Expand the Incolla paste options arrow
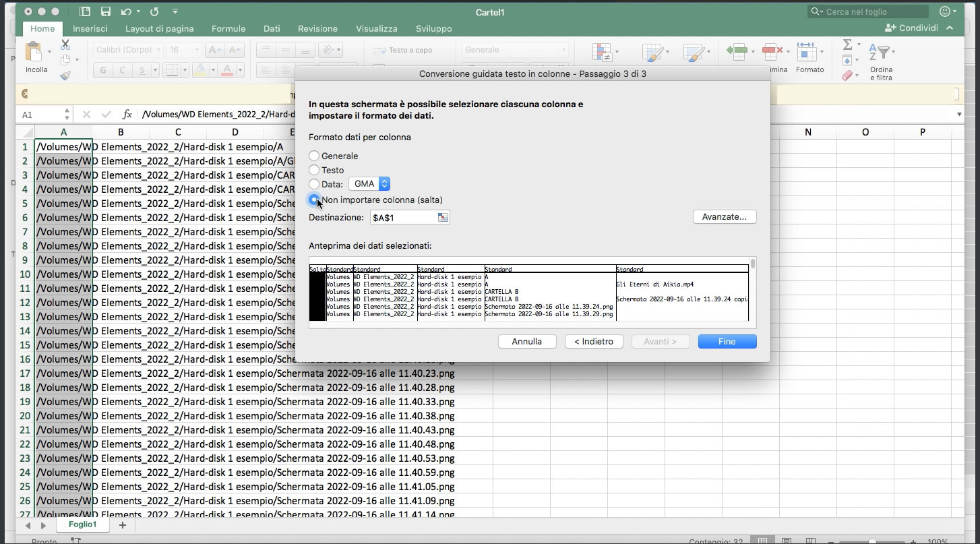Screen dimensions: 980x544 [49, 52]
